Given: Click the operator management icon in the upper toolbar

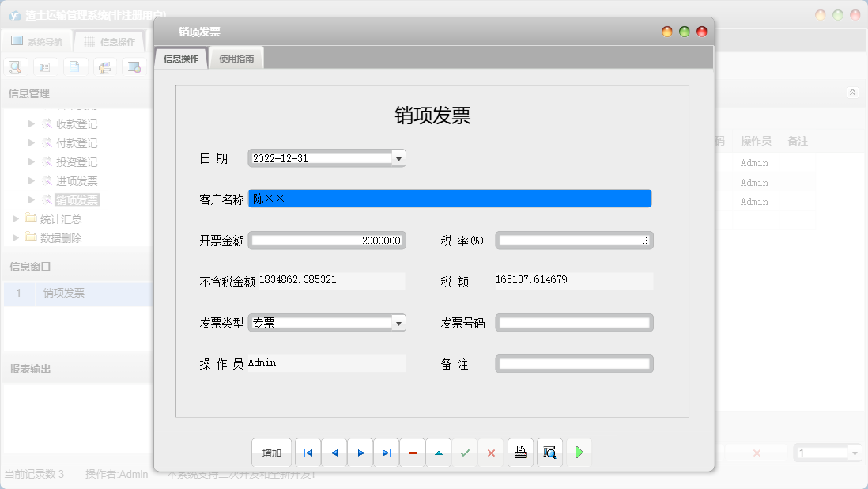Looking at the screenshot, I should point(104,66).
